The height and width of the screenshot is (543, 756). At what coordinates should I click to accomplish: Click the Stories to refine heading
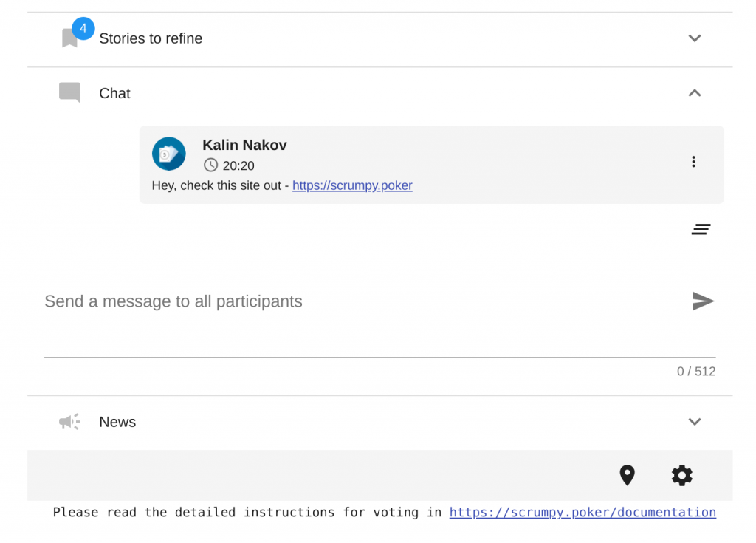coord(151,38)
